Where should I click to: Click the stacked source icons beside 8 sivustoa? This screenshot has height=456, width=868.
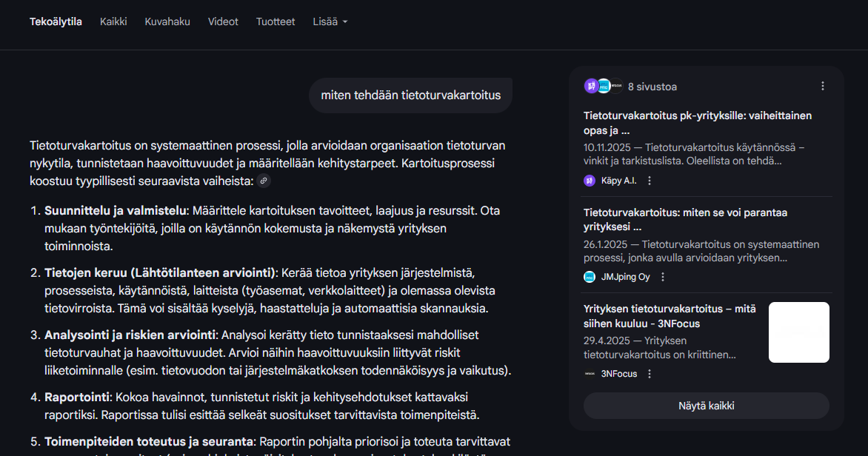click(603, 86)
